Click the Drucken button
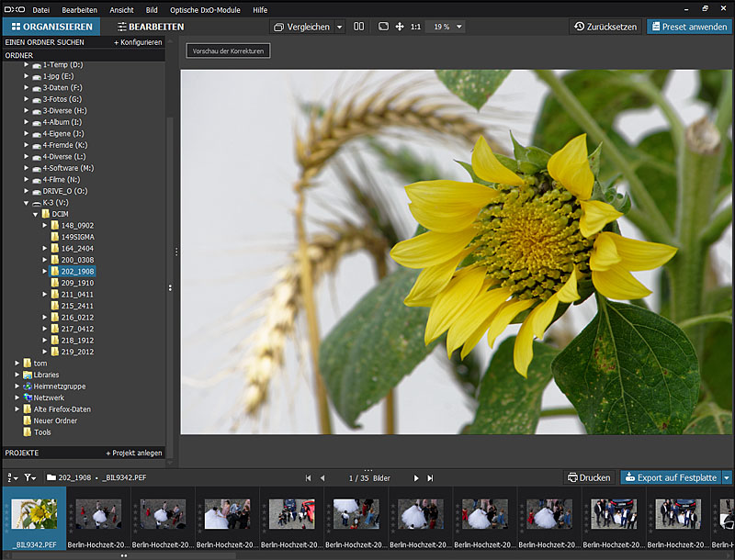This screenshot has height=560, width=735. (x=590, y=477)
